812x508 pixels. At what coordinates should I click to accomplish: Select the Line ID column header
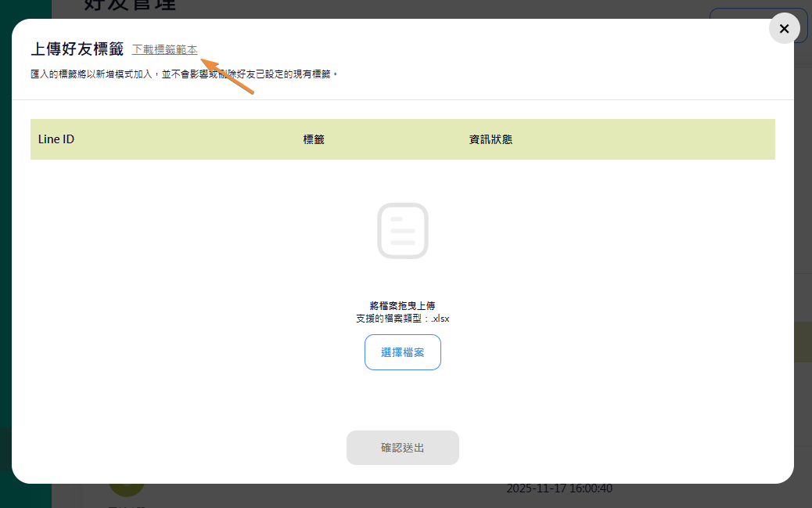pos(56,139)
